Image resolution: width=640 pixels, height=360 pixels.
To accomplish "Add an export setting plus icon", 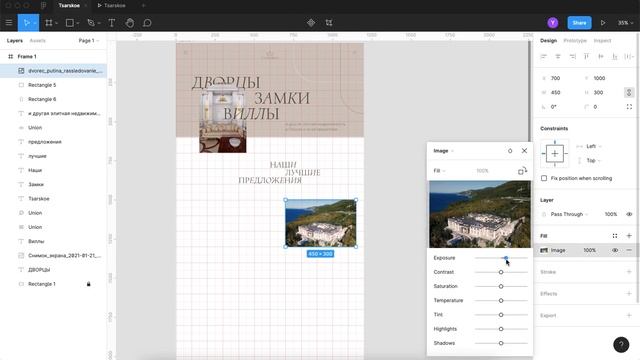I will 629,316.
